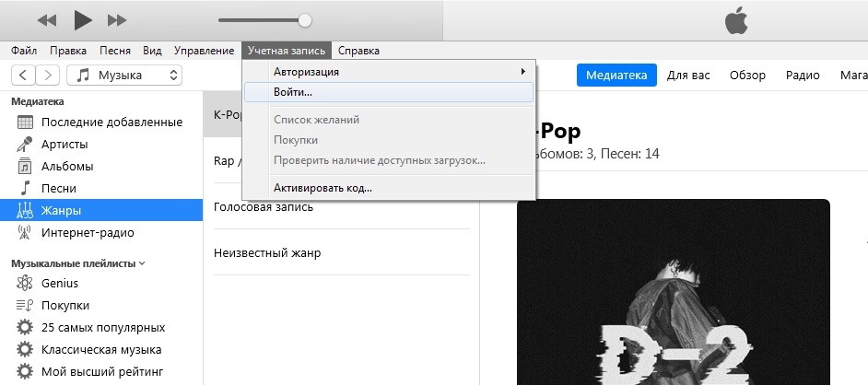Click the Медиатека sidebar heading
868x385 pixels.
38,101
